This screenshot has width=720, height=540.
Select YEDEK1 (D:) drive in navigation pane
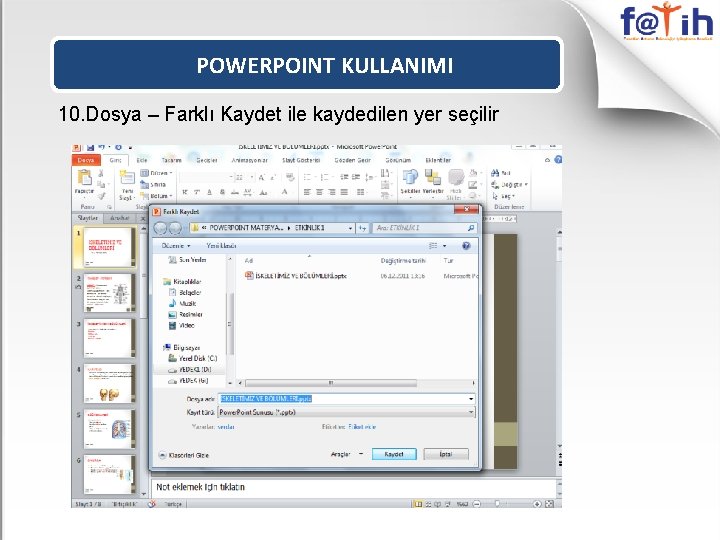(190, 370)
